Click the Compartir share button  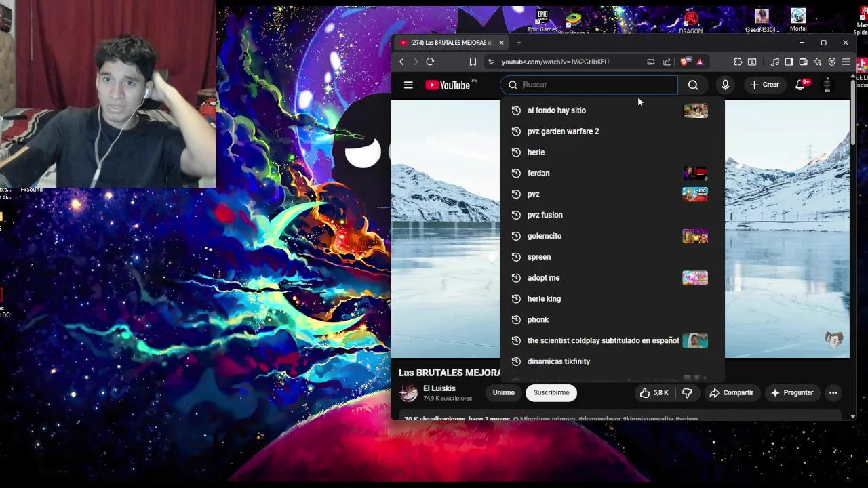(731, 392)
